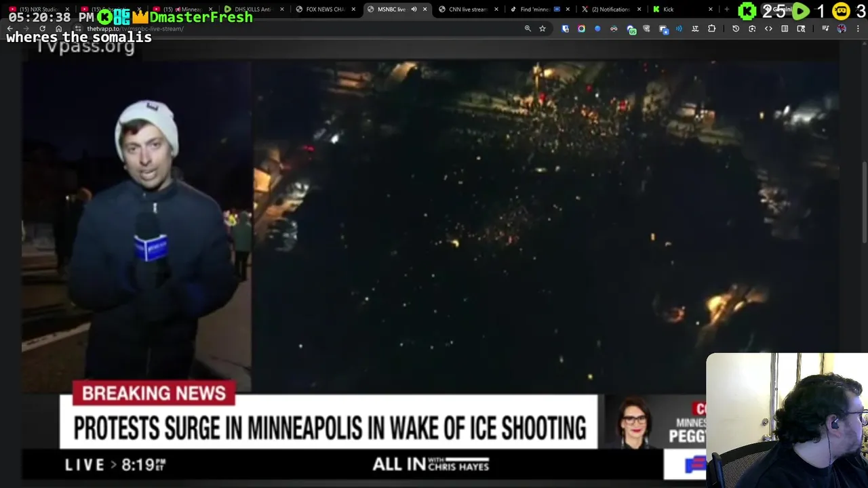Open the page zoom magnifier icon
The image size is (868, 488).
[x=528, y=28]
